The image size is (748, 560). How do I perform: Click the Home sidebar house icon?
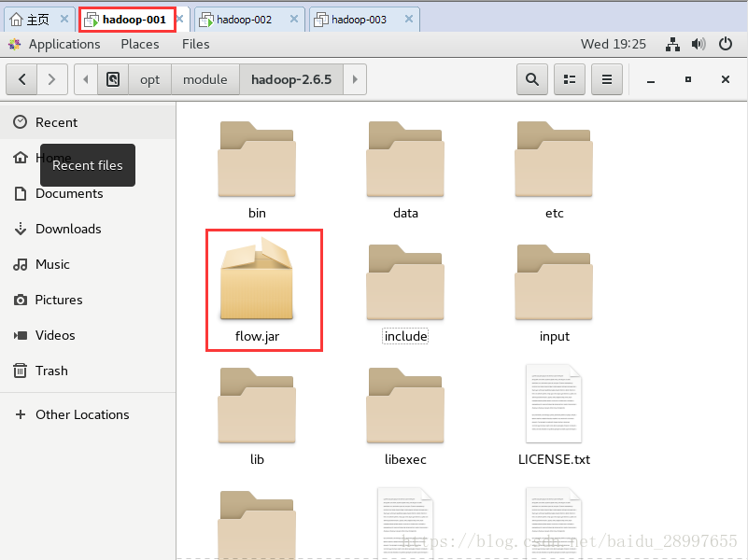click(20, 158)
